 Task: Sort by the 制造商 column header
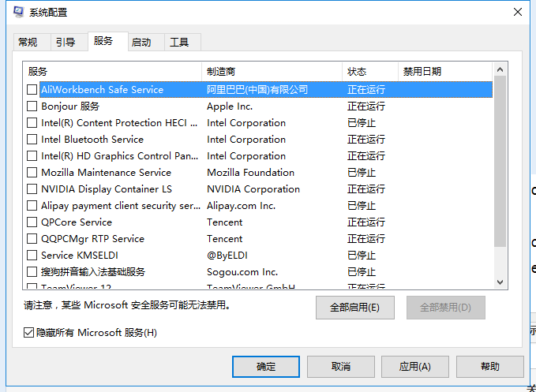(x=272, y=71)
